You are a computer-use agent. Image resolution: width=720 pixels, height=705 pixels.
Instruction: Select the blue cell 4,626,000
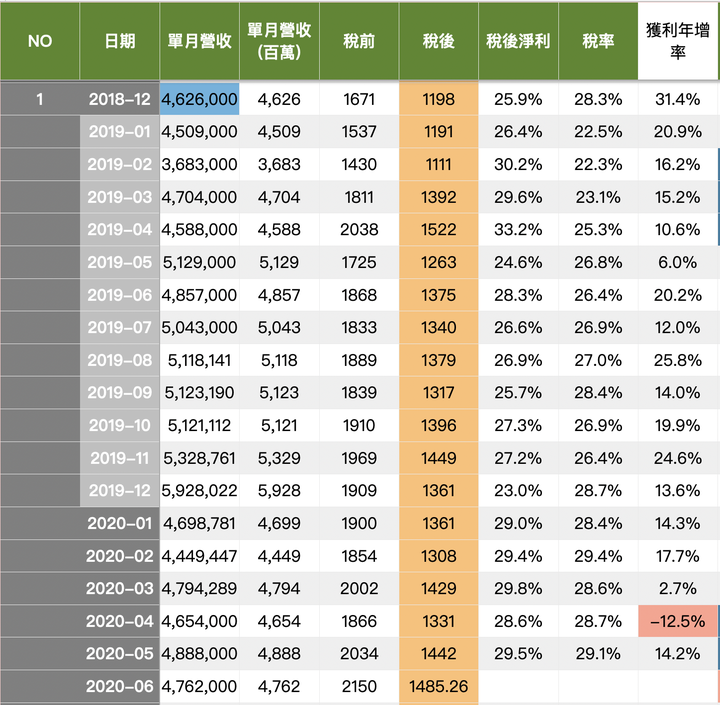tap(199, 99)
